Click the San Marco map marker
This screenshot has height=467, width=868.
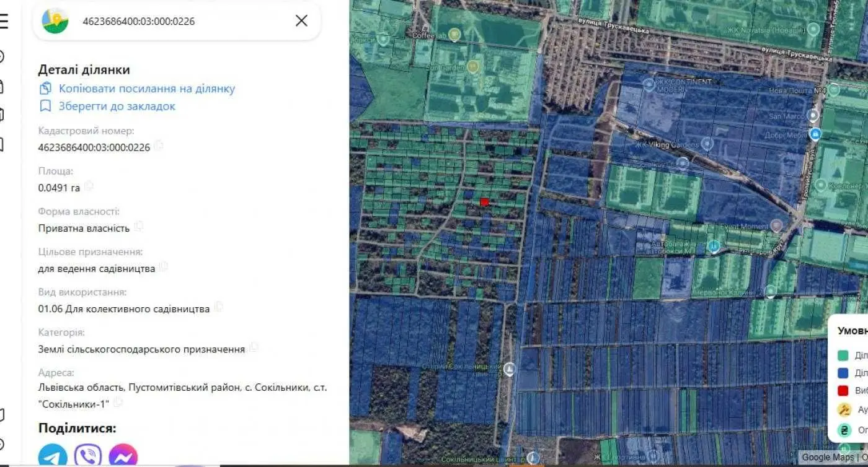point(813,115)
